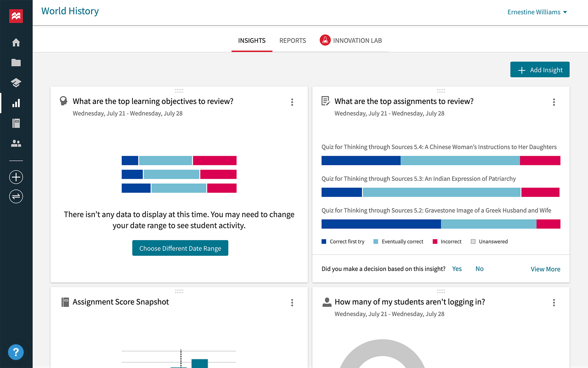Click the Transfer/Sync icon
This screenshot has height=368, width=588.
(16, 196)
